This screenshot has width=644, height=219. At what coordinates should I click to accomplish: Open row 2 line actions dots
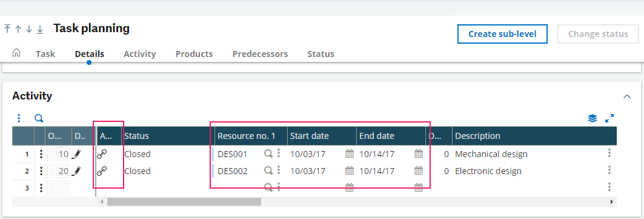pyautogui.click(x=41, y=171)
